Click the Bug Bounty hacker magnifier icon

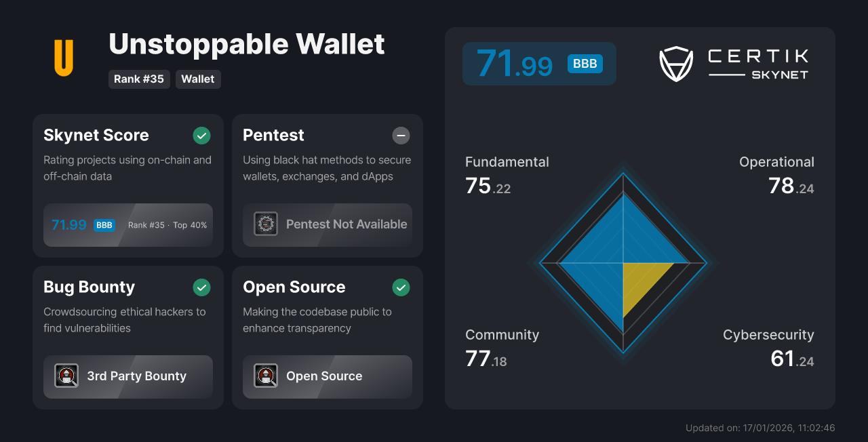[x=66, y=376]
